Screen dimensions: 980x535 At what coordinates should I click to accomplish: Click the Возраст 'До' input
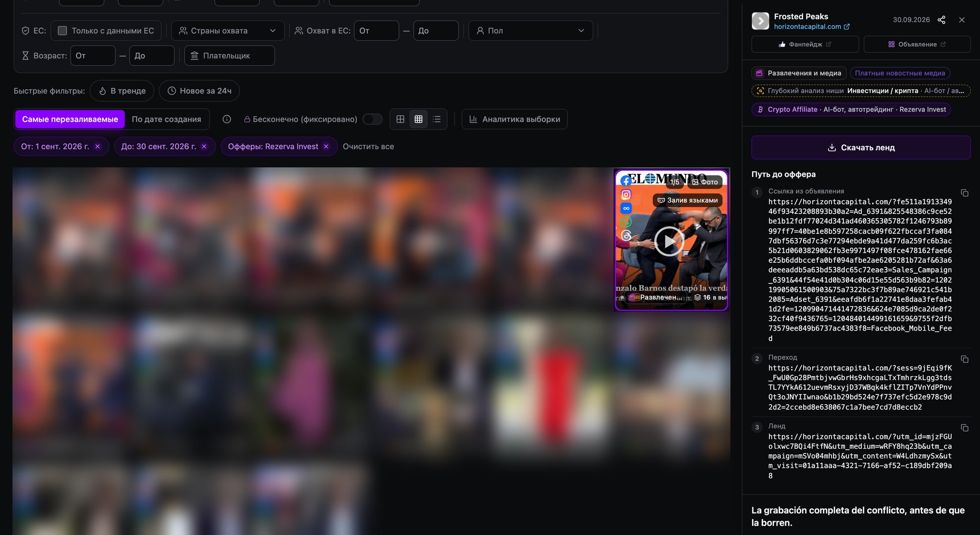pos(152,55)
